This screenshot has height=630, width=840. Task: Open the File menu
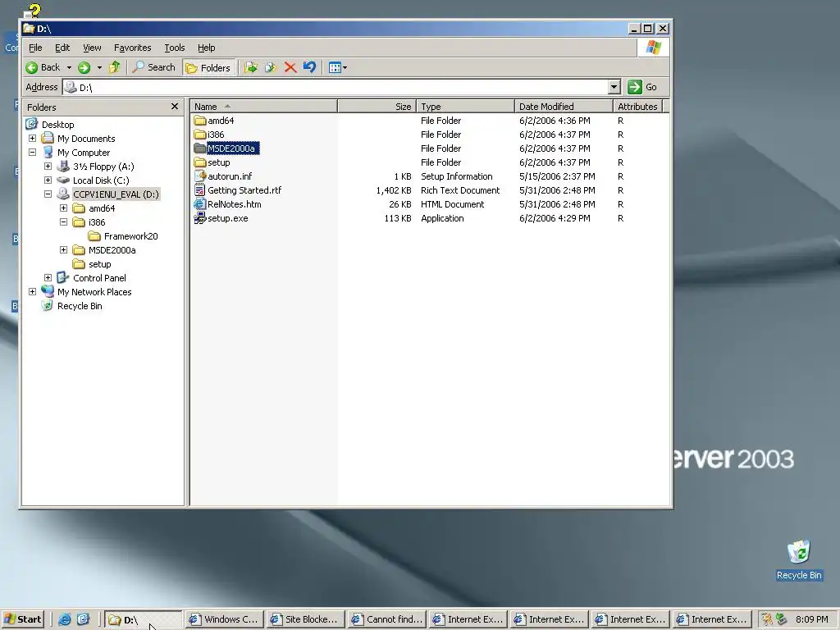click(35, 48)
